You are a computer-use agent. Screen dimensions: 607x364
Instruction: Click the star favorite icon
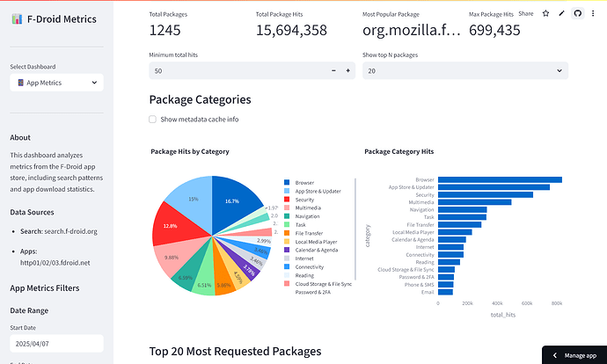[x=546, y=14]
